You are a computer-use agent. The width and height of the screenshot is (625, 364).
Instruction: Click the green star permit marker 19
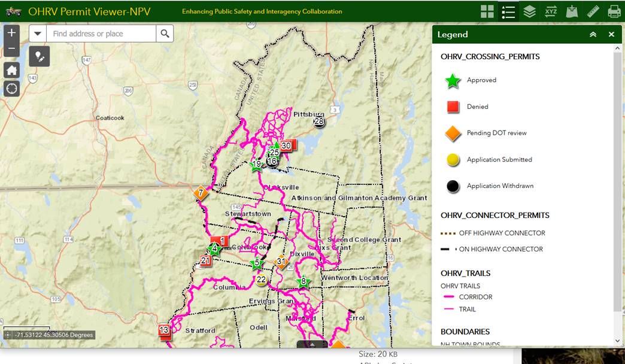tap(256, 165)
